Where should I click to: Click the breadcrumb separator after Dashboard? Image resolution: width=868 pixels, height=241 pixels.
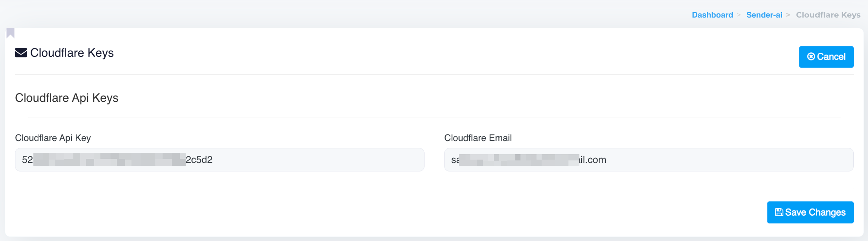coord(739,15)
